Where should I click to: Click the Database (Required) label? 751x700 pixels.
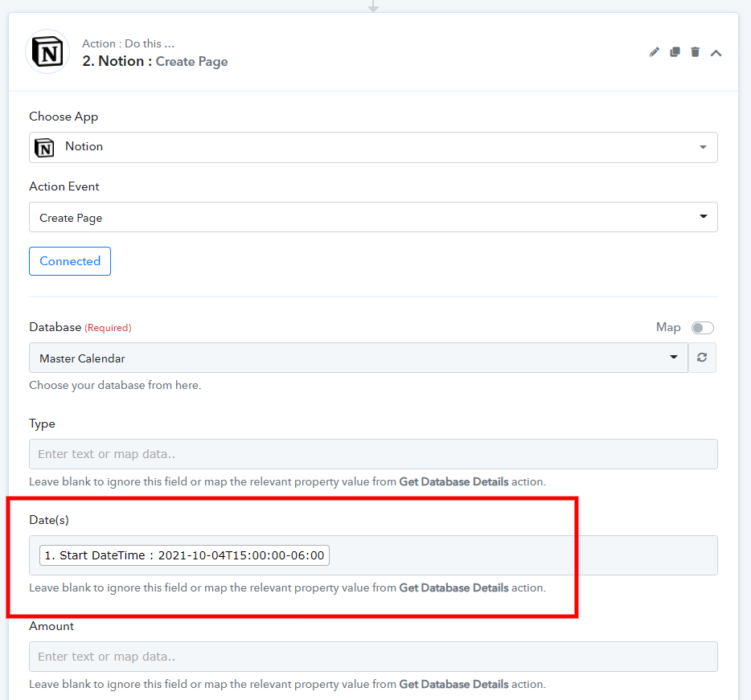point(80,327)
